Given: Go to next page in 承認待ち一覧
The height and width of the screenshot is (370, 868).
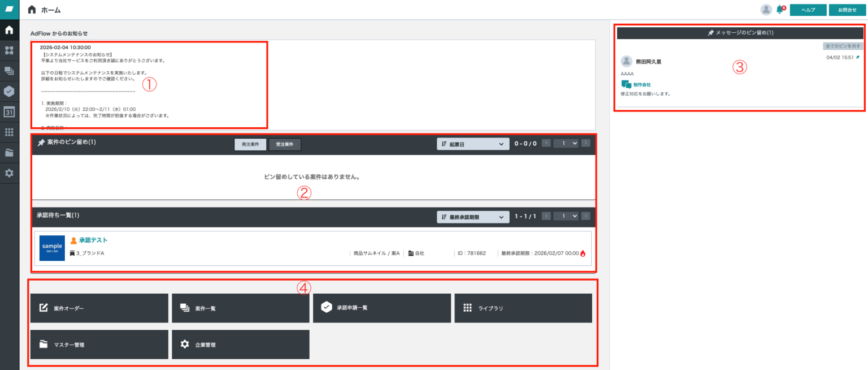Looking at the screenshot, I should tap(586, 216).
